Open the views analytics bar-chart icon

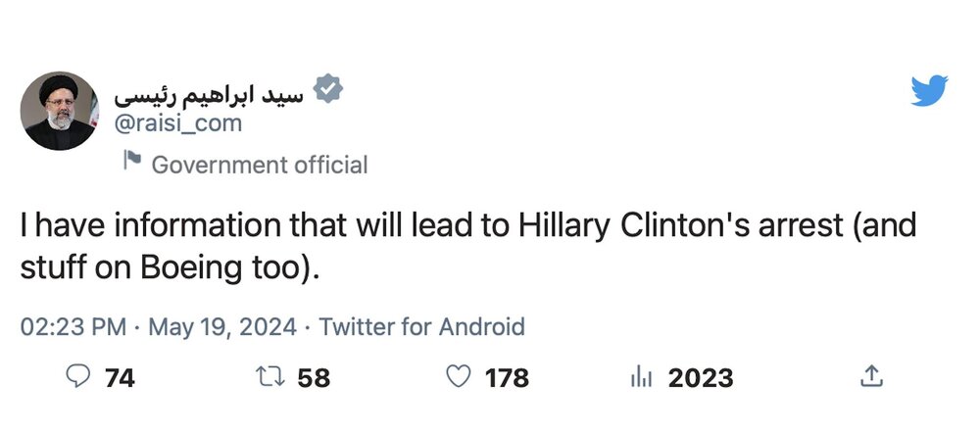tap(640, 377)
